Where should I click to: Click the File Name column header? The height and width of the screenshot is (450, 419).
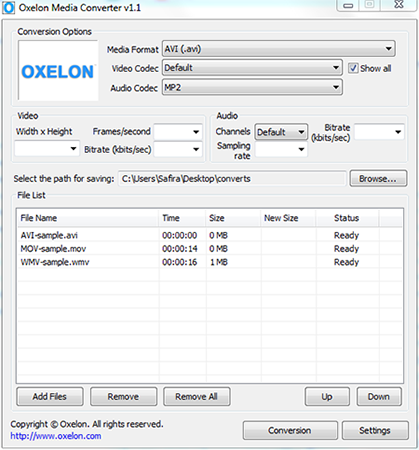tap(88, 218)
